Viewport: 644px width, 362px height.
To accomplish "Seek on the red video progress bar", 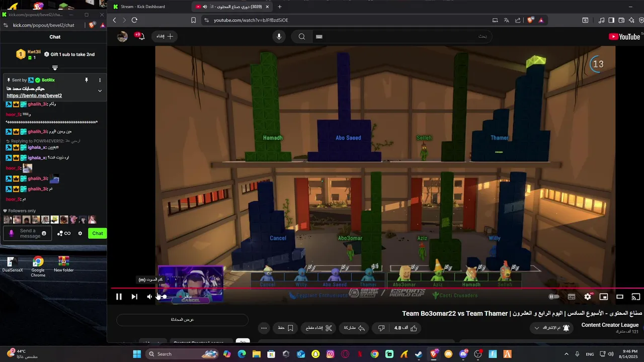I will click(x=377, y=289).
